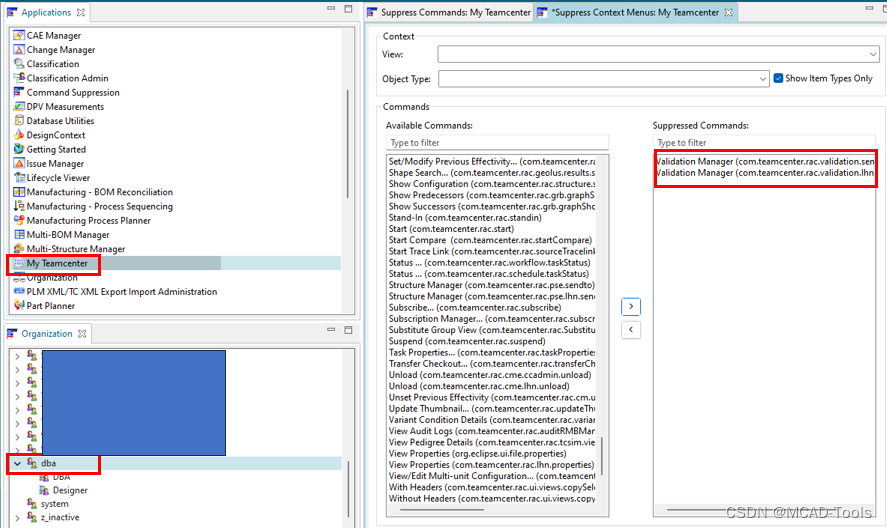Viewport: 887px width, 528px height.
Task: Select Start Compare command entry
Action: [490, 240]
